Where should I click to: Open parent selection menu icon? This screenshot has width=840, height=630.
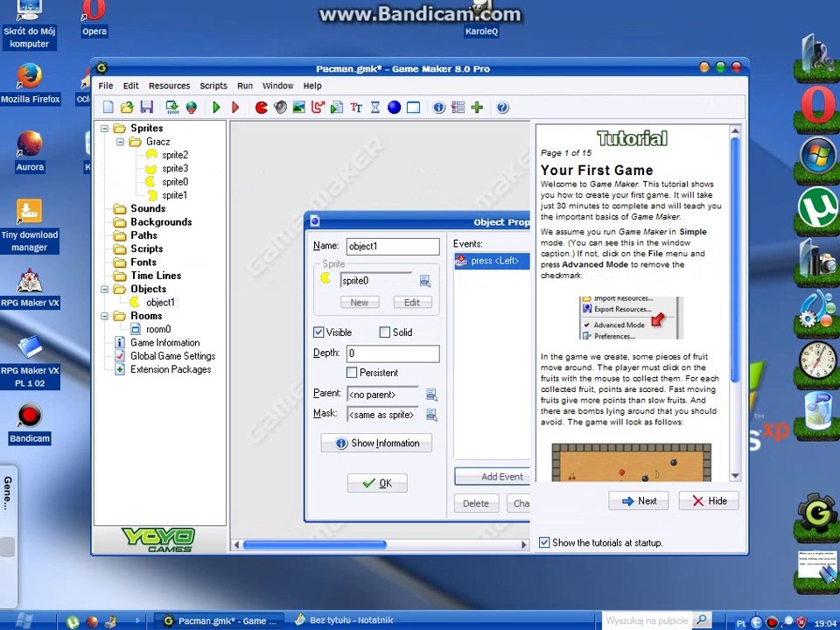(x=431, y=395)
